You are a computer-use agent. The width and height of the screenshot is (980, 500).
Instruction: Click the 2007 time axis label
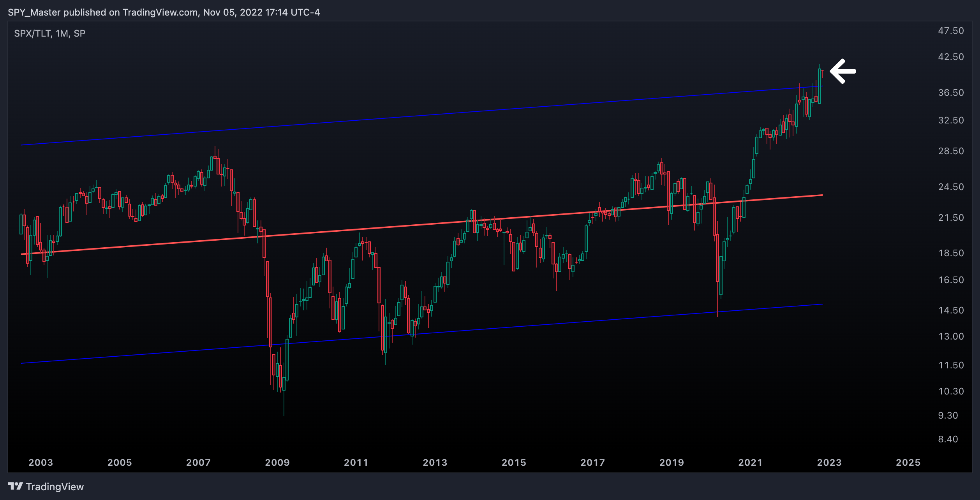tap(198, 463)
